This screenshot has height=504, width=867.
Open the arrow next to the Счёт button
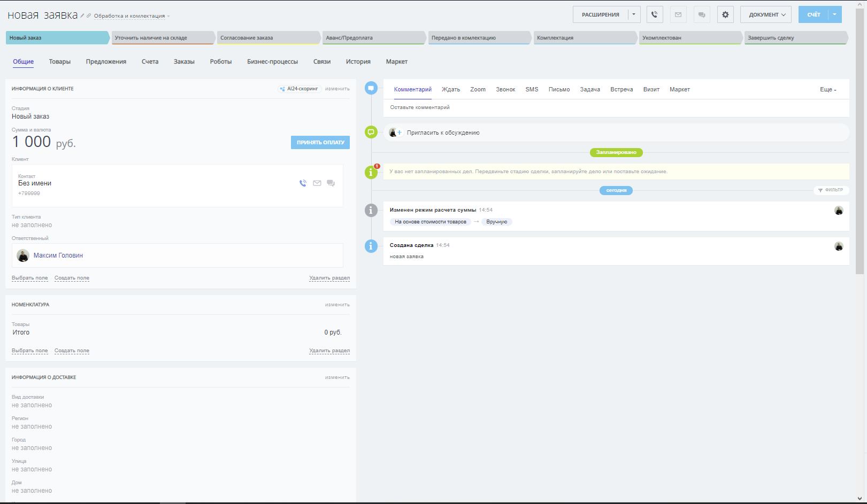point(834,14)
